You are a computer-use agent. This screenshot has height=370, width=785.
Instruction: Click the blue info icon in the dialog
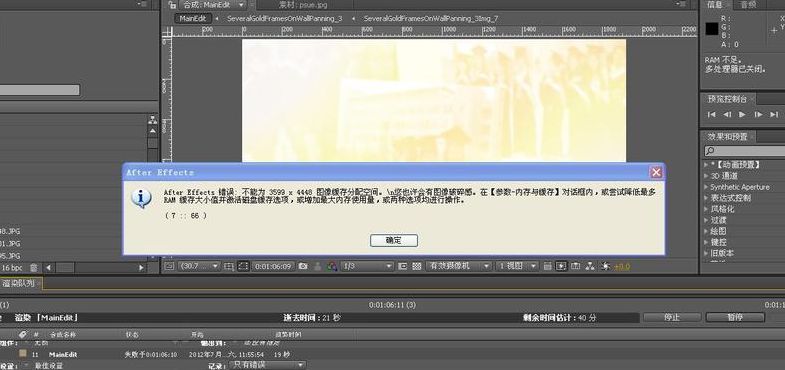[141, 199]
